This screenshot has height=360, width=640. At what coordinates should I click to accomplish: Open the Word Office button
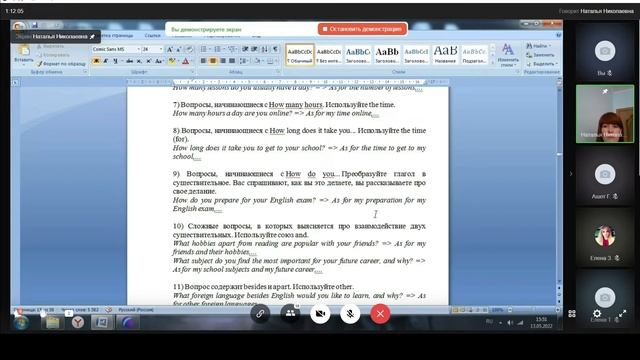click(x=18, y=27)
